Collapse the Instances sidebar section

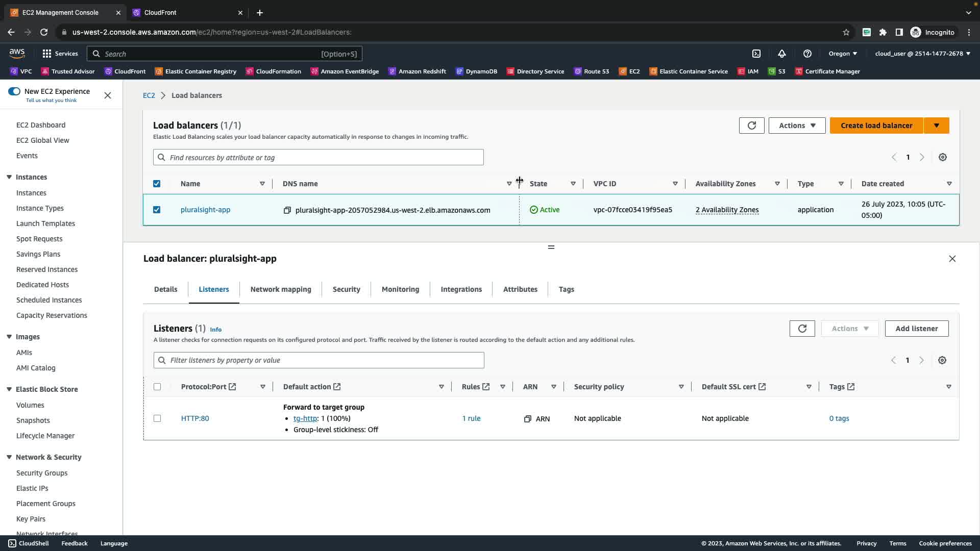click(9, 177)
